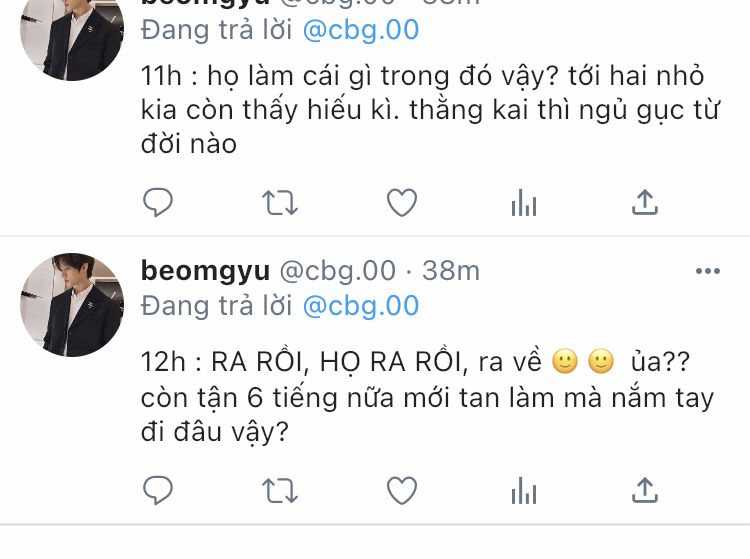Open the 11h tweet text for details
750x559 pixels.
430,110
